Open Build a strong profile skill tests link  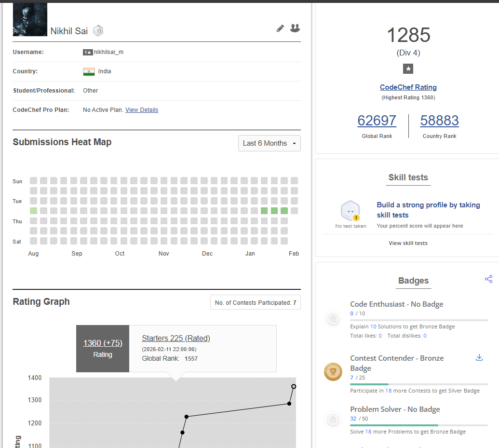pyautogui.click(x=428, y=210)
